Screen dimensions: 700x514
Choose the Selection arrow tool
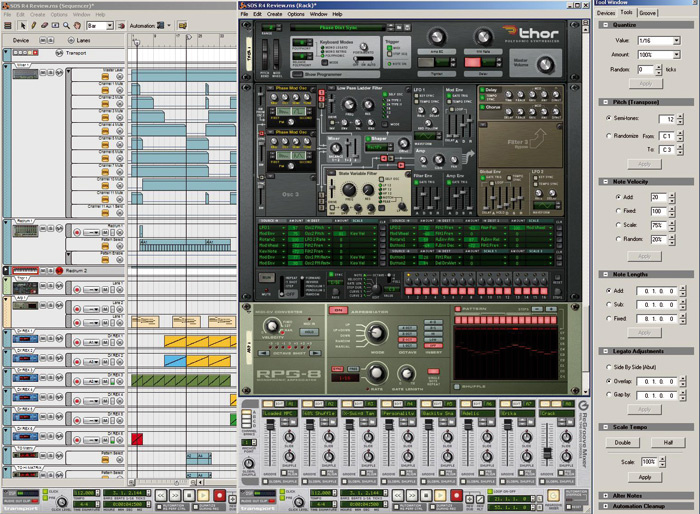[x=21, y=25]
